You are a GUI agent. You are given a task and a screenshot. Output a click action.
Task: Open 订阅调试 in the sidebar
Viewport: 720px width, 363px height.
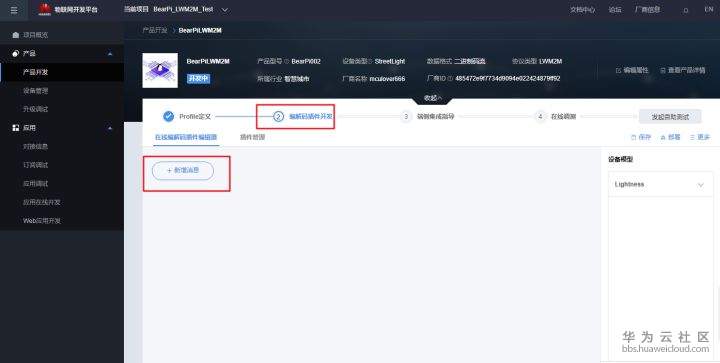[x=35, y=165]
